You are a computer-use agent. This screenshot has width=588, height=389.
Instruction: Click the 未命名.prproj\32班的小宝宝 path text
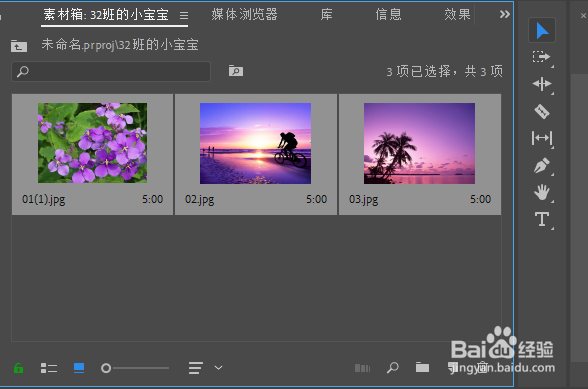pos(120,45)
